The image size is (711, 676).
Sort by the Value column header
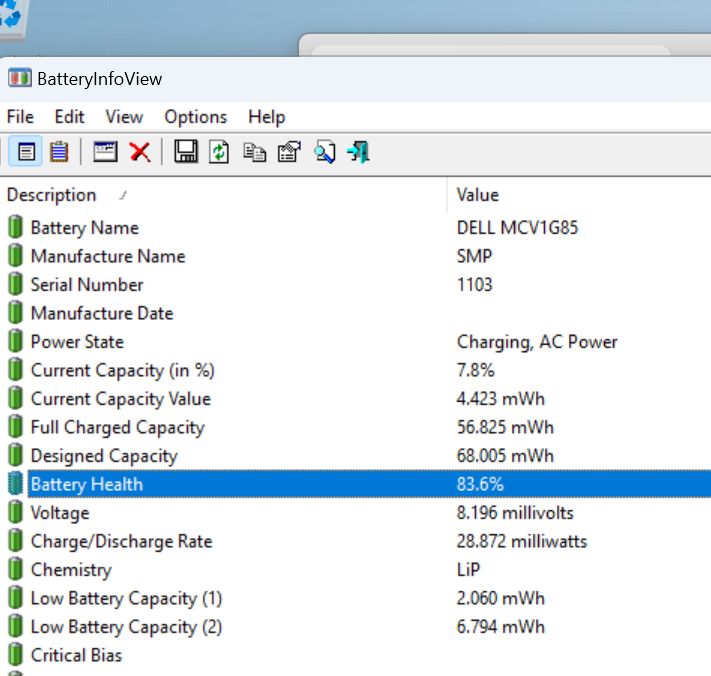(x=477, y=195)
